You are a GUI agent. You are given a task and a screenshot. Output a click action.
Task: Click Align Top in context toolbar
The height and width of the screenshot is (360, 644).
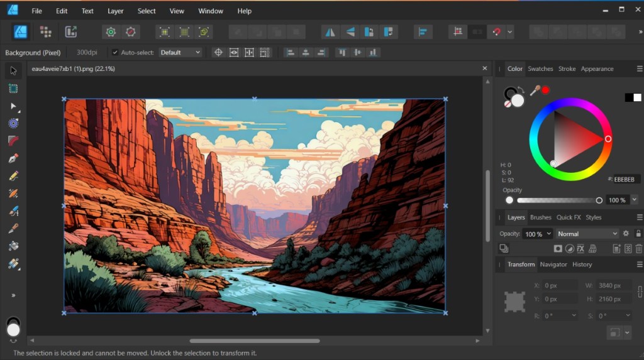[342, 53]
